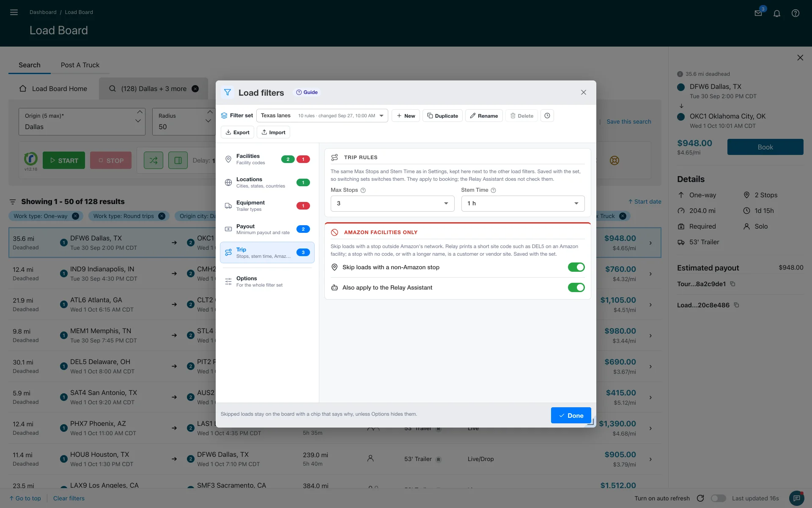Open the chat support bubble icon
Viewport: 812px width, 508px height.
click(797, 498)
